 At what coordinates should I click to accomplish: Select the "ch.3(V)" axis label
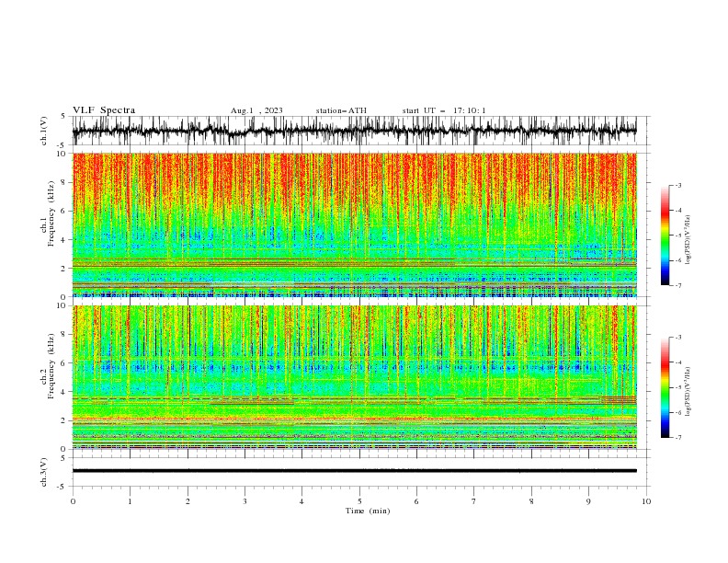44,472
